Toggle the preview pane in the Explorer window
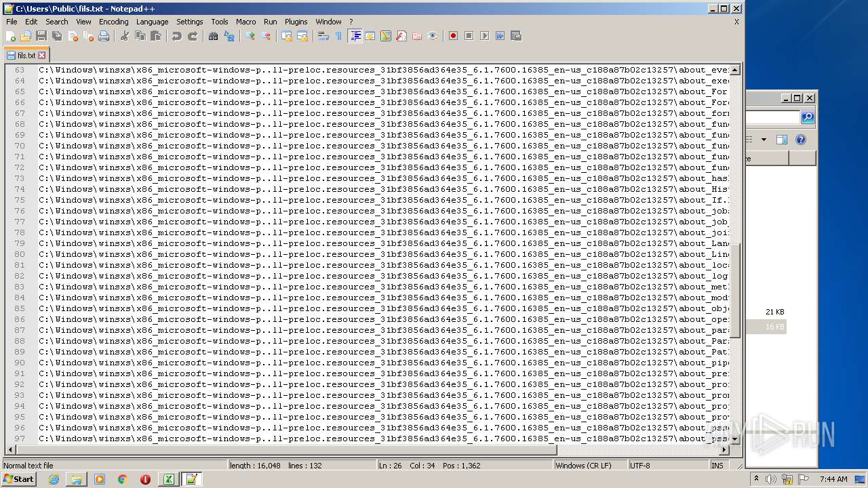The image size is (868, 488). click(x=781, y=140)
